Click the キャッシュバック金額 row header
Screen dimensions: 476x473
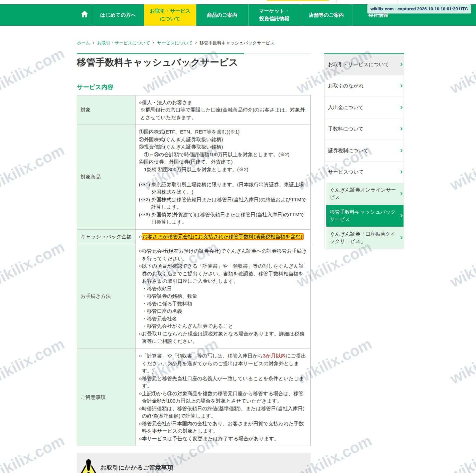(106, 237)
